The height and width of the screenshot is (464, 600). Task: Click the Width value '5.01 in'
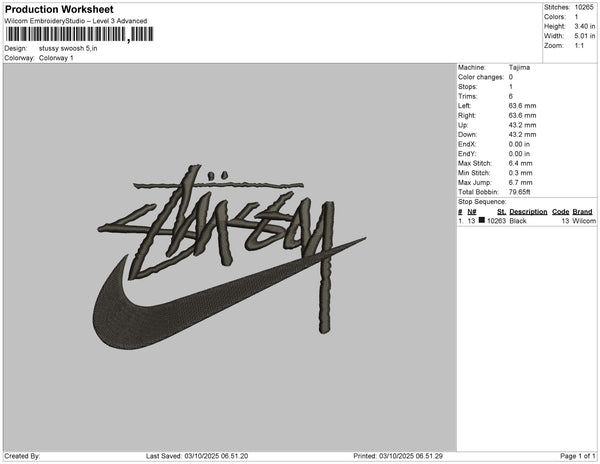tap(585, 36)
